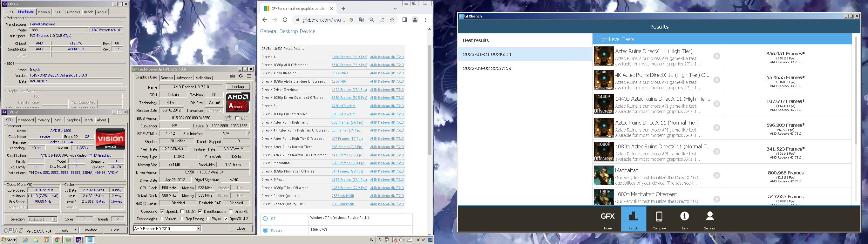Click the GPU-Z refresh icon
The width and height of the screenshot is (868, 244).
pos(241,77)
